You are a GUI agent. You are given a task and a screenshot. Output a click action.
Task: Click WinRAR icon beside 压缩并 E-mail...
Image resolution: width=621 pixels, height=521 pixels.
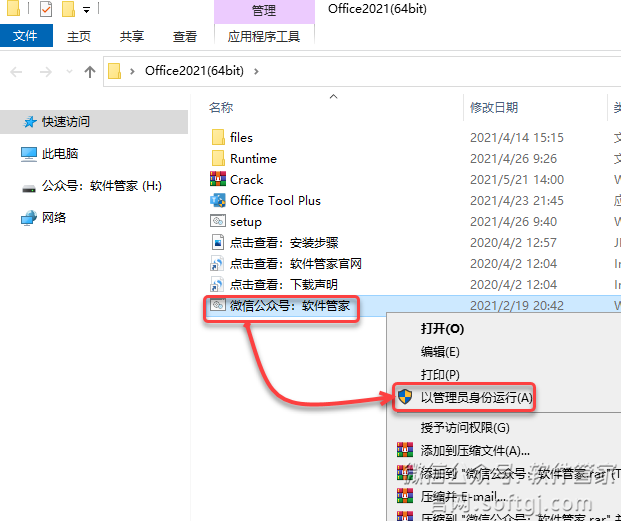click(405, 496)
